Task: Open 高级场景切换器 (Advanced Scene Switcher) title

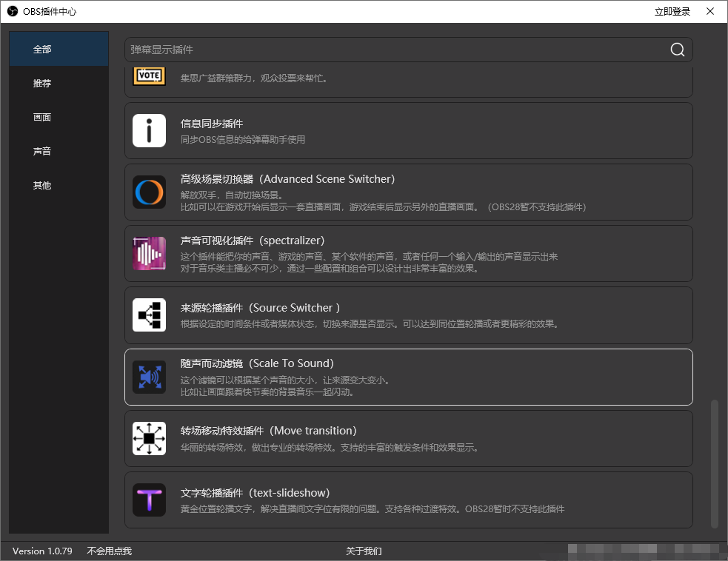Action: (x=287, y=179)
